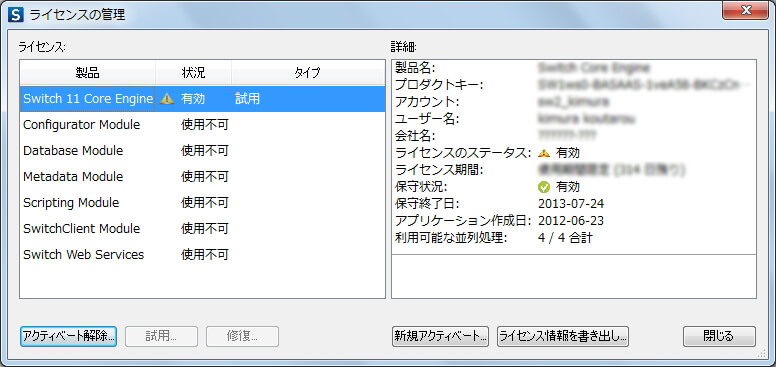Screen dimensions: 776x367
Task: Click the 有効 status in selected row
Action: pos(193,99)
